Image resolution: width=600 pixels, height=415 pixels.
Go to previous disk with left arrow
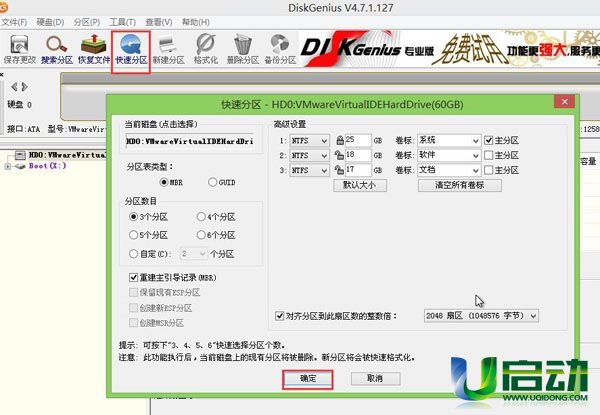pyautogui.click(x=14, y=87)
